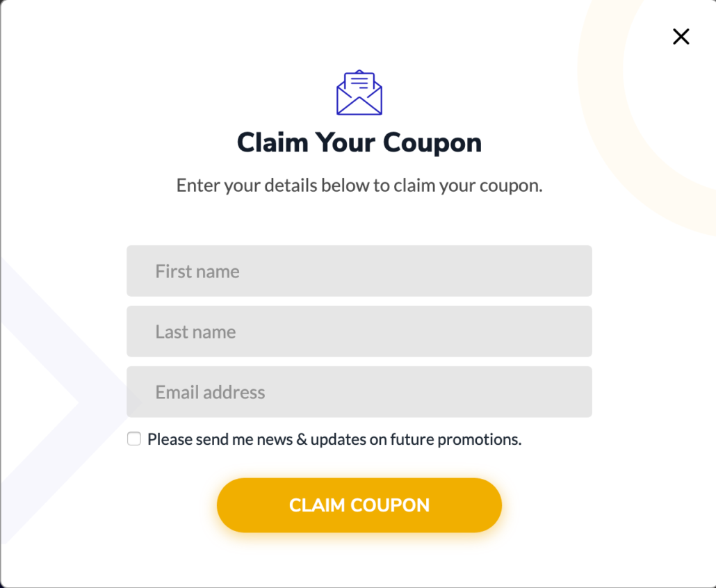Submit the form with the CLAIM COUPON button

(x=359, y=505)
